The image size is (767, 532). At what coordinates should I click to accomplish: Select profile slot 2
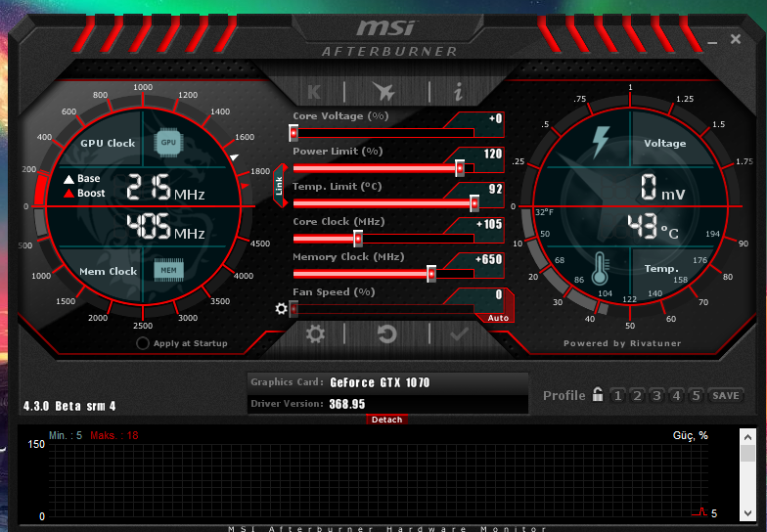pos(637,395)
